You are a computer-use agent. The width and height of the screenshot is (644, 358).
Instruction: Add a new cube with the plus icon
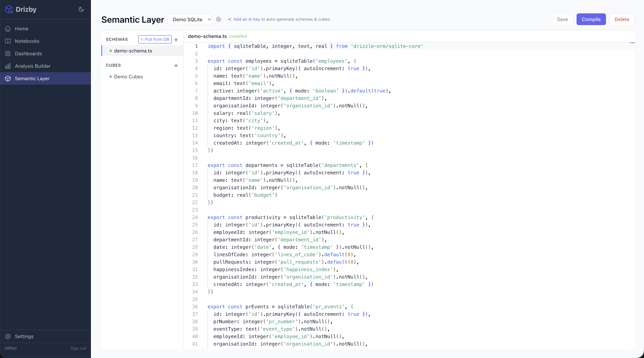(x=176, y=66)
